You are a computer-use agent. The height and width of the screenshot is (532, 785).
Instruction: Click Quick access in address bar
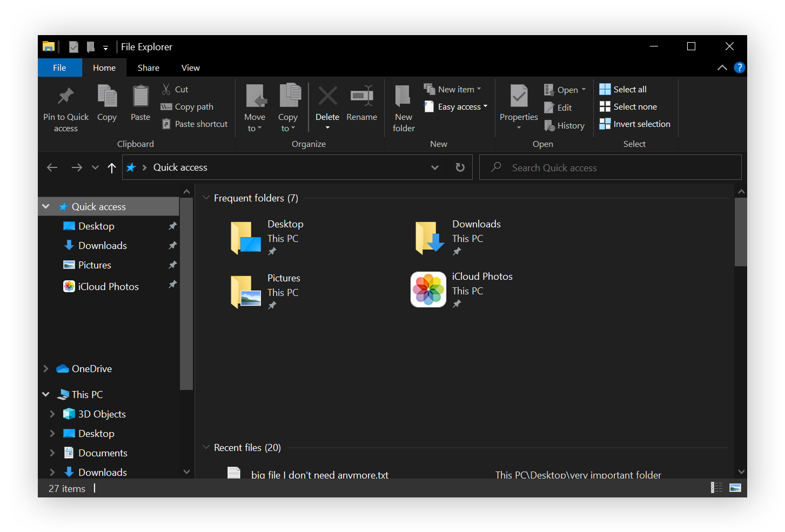pos(180,167)
